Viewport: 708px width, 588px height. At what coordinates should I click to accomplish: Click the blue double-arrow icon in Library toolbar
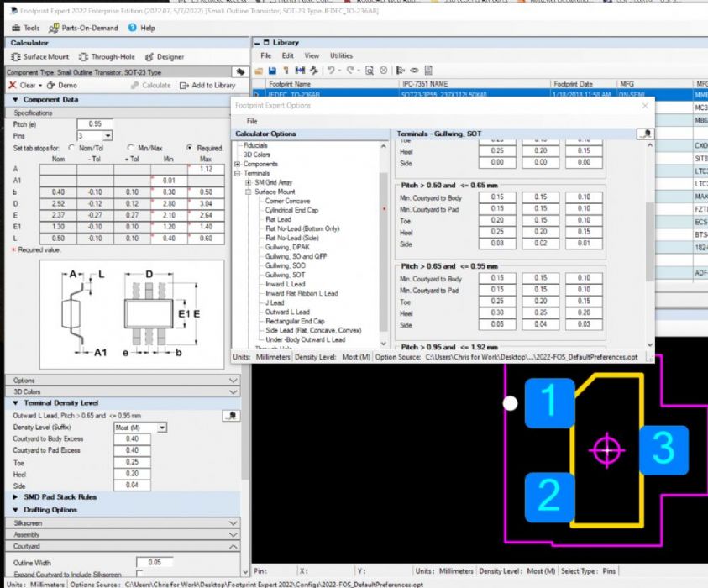point(300,71)
